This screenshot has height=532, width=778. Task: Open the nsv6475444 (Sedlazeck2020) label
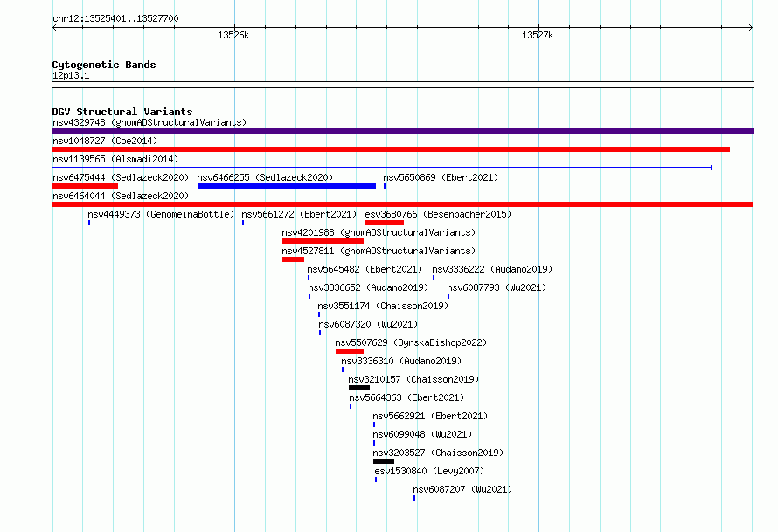click(x=121, y=177)
